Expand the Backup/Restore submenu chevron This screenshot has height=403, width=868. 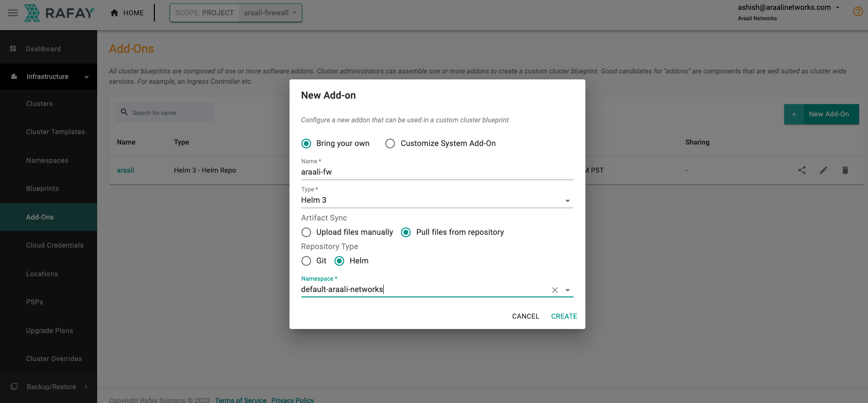(86, 387)
